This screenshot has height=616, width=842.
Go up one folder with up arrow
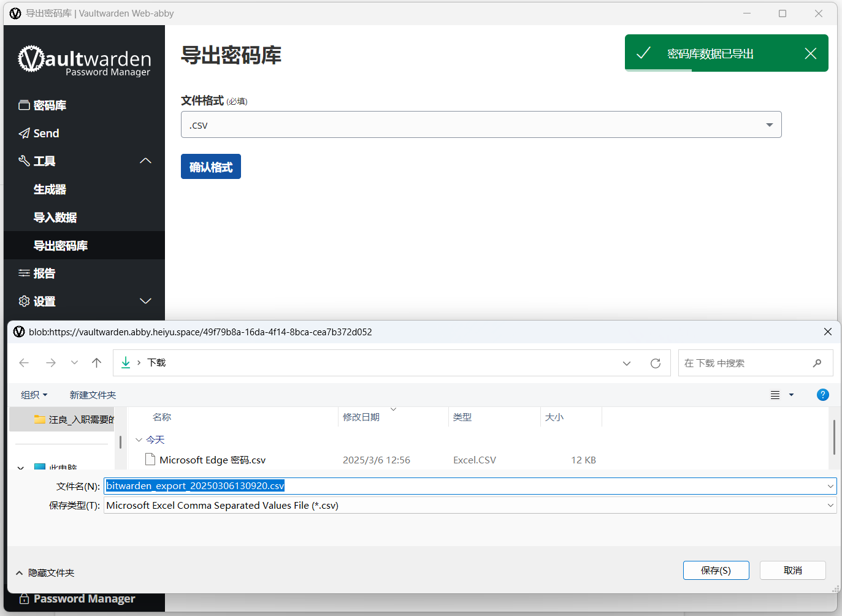[x=96, y=363]
